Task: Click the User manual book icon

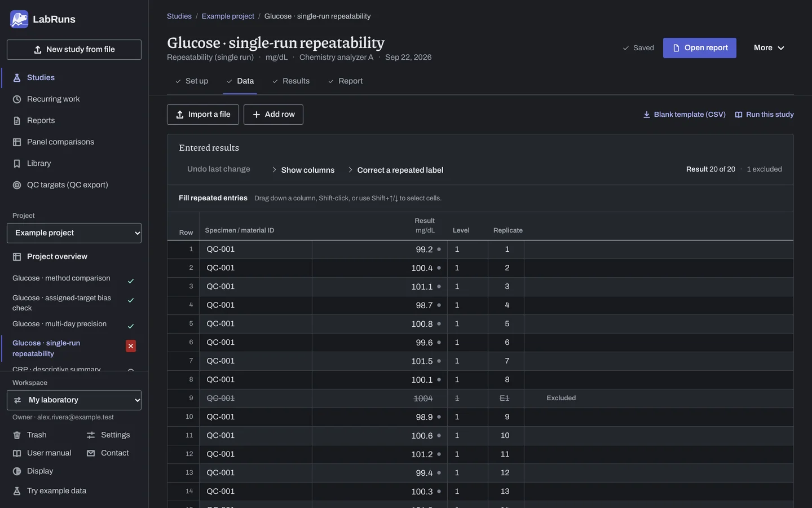Action: point(17,453)
